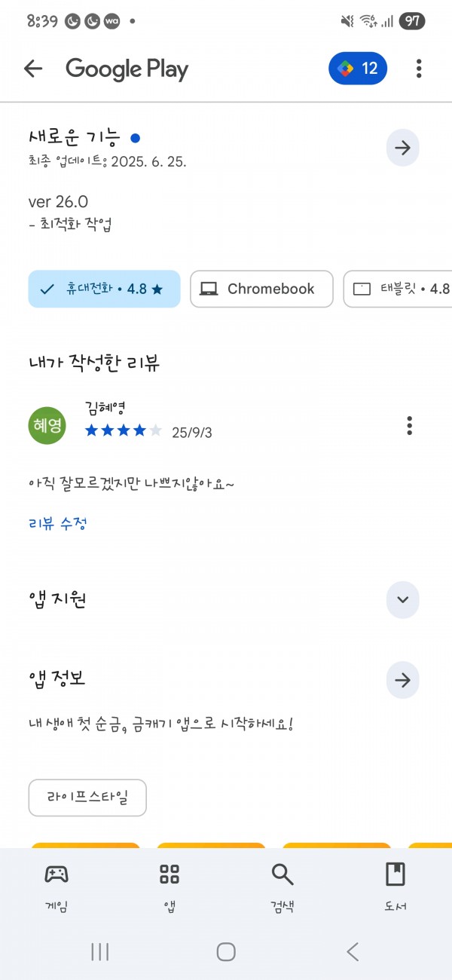Viewport: 452px width, 980px height.
Task: Open the top-right three-dot overflow menu
Action: pyautogui.click(x=419, y=69)
